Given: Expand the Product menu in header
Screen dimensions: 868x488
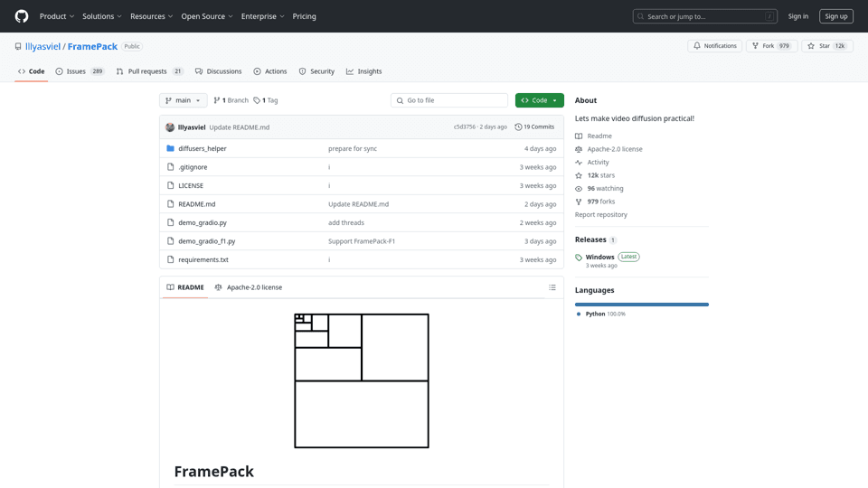Looking at the screenshot, I should pyautogui.click(x=57, y=16).
